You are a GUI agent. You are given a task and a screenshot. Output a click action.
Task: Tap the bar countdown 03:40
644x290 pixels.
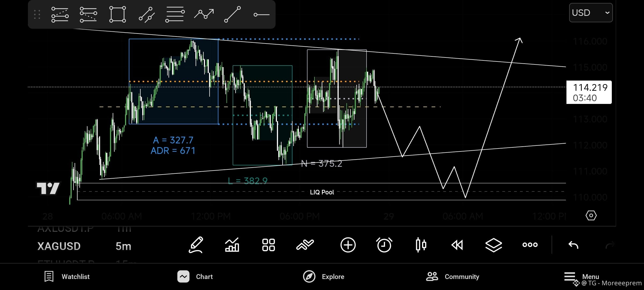[585, 98]
